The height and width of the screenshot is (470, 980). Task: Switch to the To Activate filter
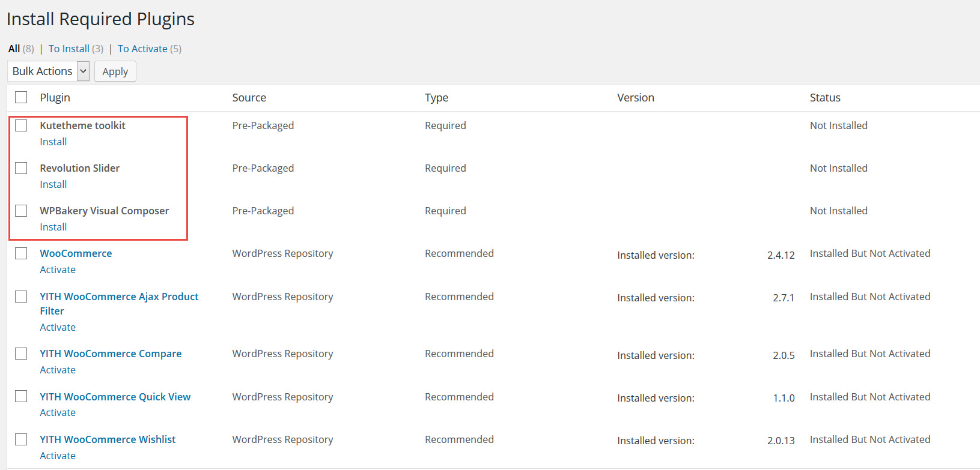pyautogui.click(x=142, y=49)
